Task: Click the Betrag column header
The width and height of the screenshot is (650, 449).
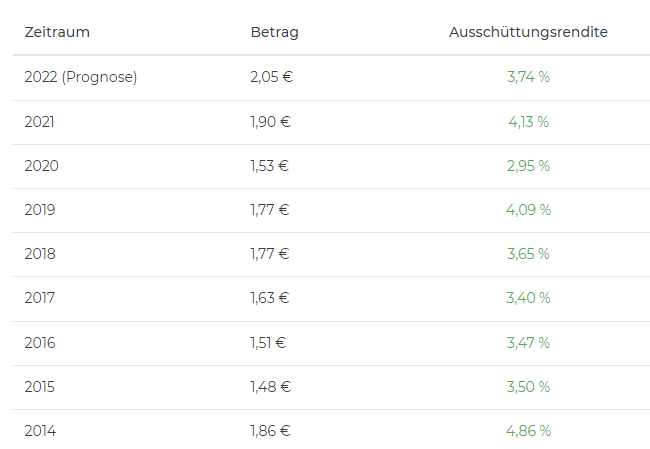Action: coord(274,32)
